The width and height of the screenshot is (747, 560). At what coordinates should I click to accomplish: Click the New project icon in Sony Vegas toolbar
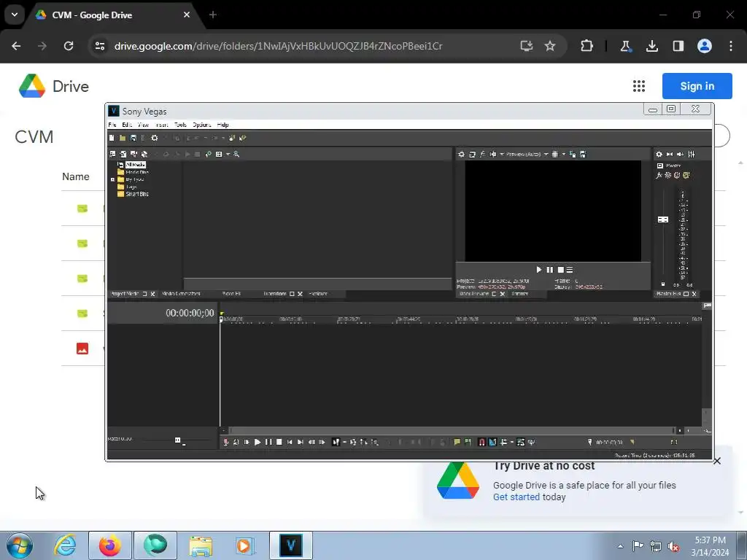coord(112,138)
